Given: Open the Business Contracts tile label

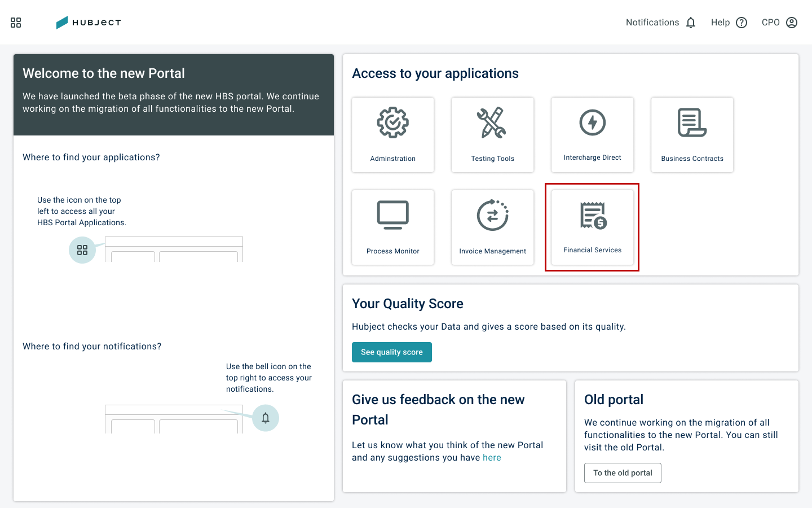Looking at the screenshot, I should (x=692, y=159).
